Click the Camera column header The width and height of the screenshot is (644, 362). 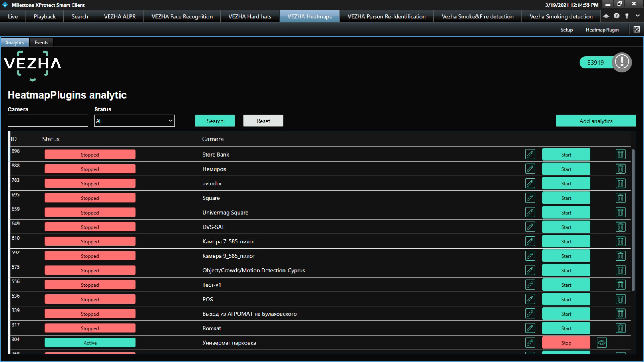pyautogui.click(x=213, y=139)
